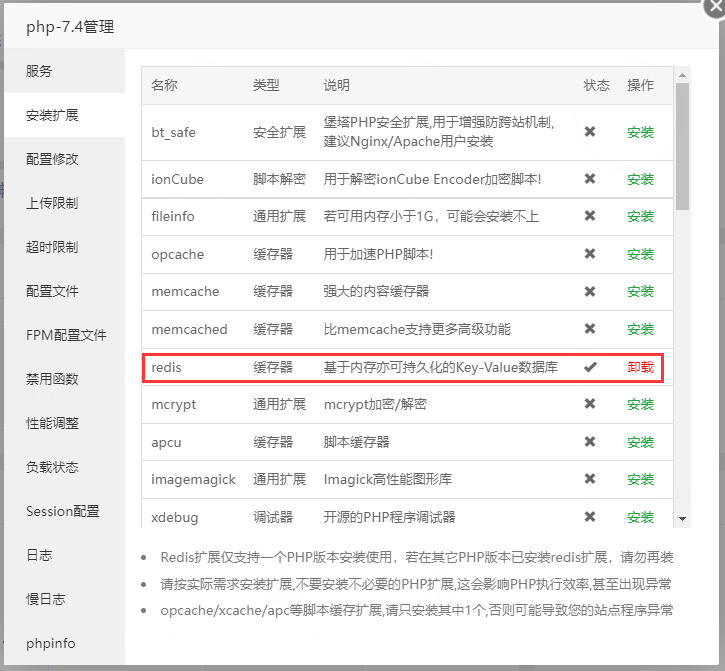Click the redis installed checkmark icon
Screen dimensions: 725x671
590,367
